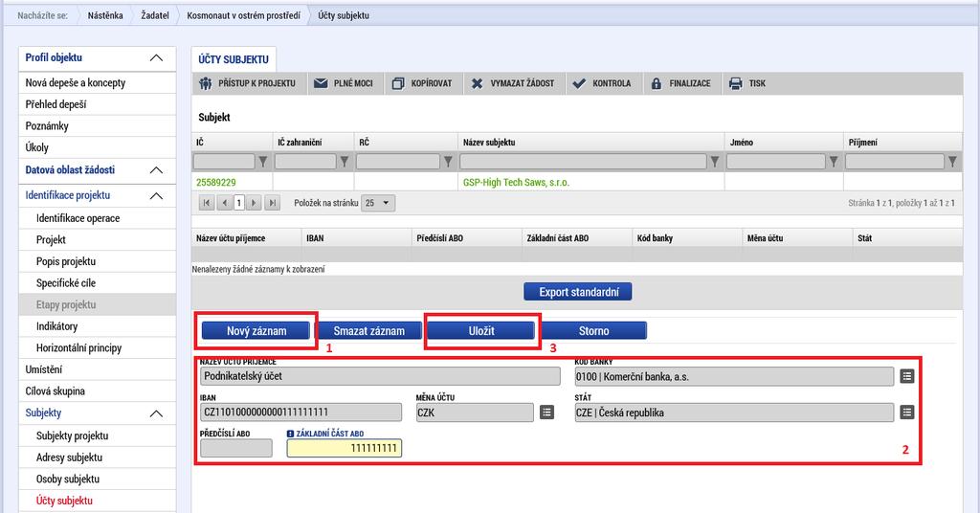Image resolution: width=980 pixels, height=513 pixels.
Task: Click the Plné moci envelope icon
Action: pyautogui.click(x=321, y=83)
